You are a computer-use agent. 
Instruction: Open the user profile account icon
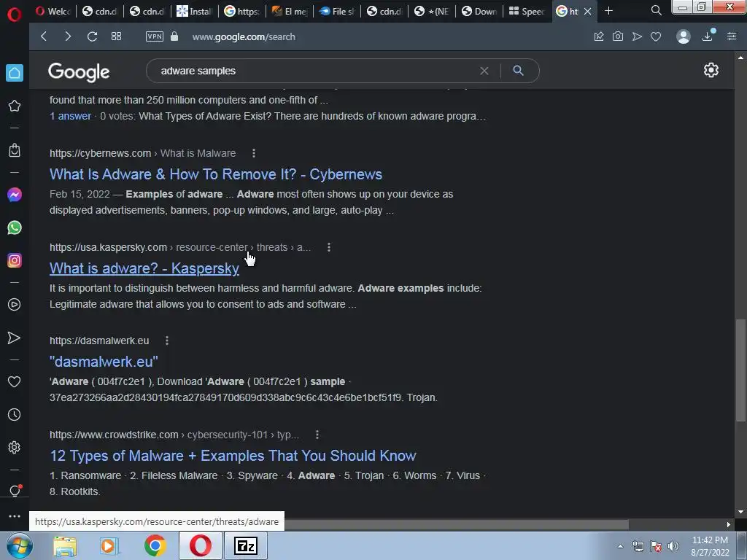pos(684,36)
